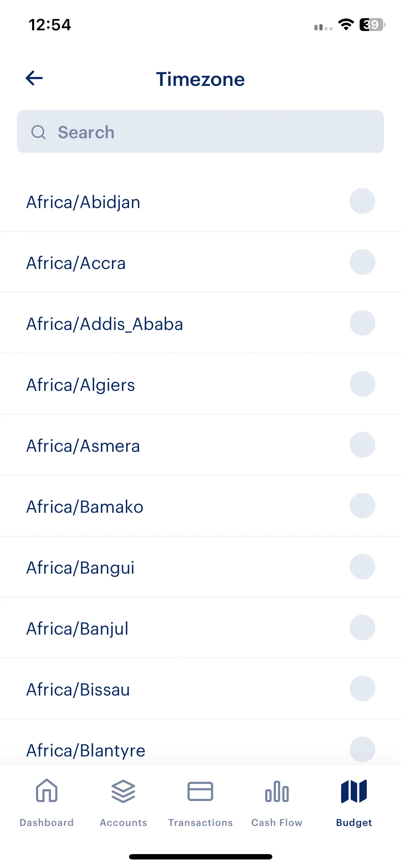This screenshot has height=868, width=401.
Task: Switch to the Transactions tab label
Action: pos(200,822)
